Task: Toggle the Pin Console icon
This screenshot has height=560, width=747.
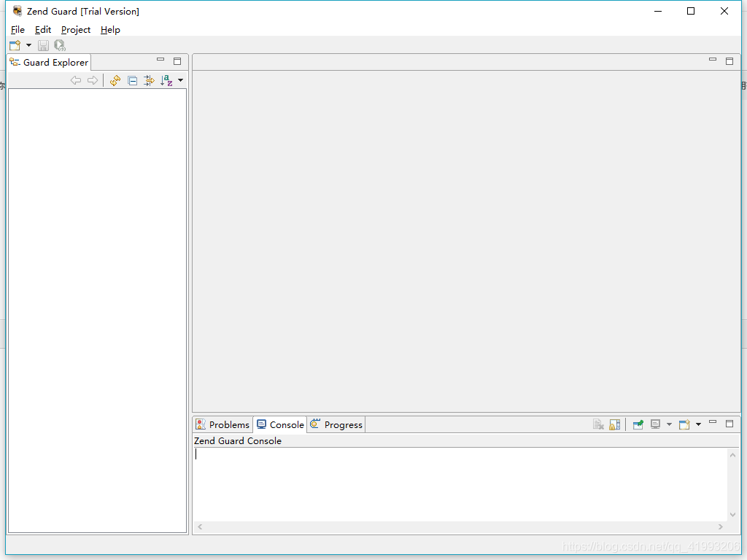Action: (x=638, y=424)
